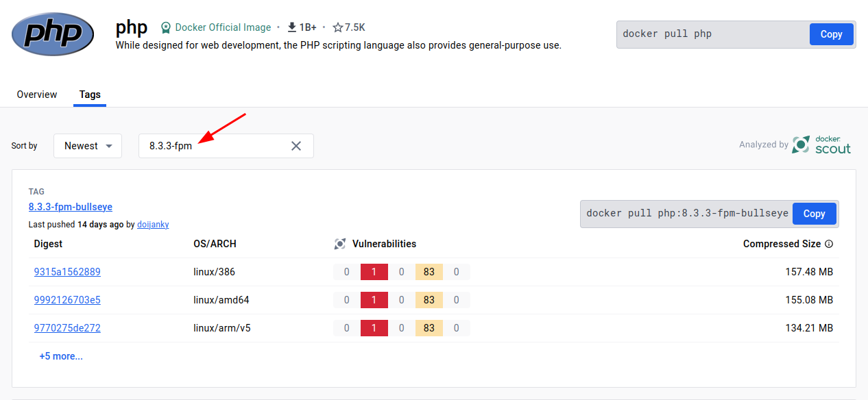Open the Sort by Newest dropdown
868x400 pixels.
(88, 146)
